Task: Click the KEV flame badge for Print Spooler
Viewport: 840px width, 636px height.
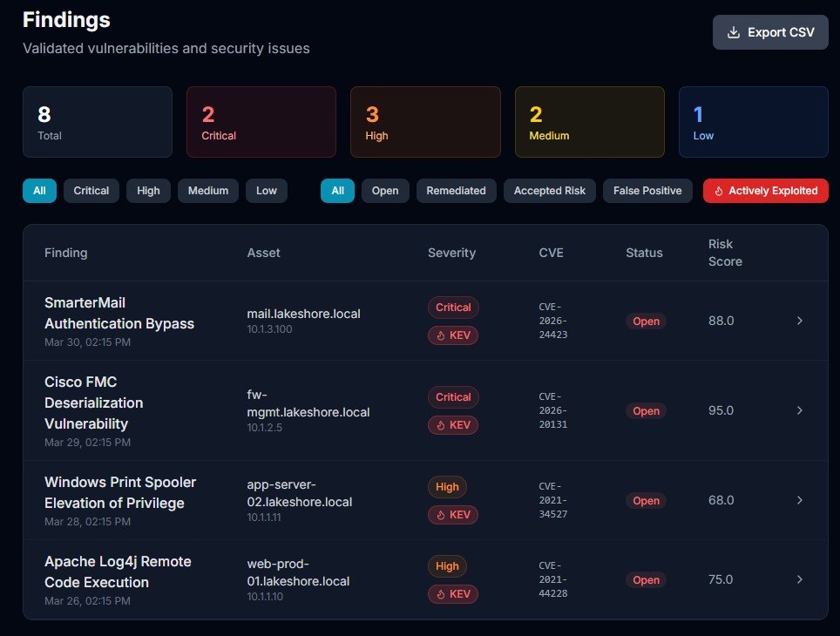Action: pos(453,515)
